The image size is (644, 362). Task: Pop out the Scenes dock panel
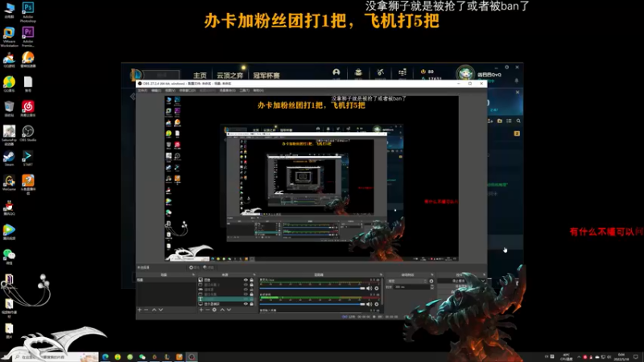(193, 274)
